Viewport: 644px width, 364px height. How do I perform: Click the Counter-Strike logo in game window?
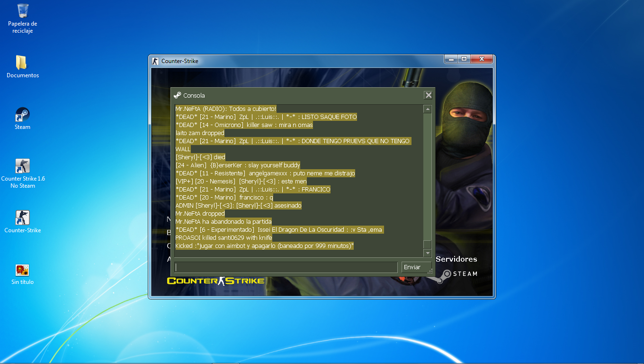[x=215, y=281]
